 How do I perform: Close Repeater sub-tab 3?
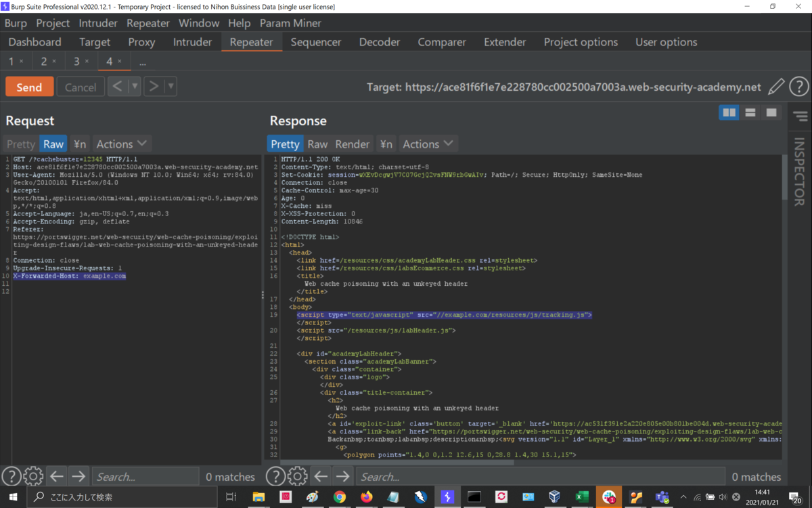click(87, 62)
